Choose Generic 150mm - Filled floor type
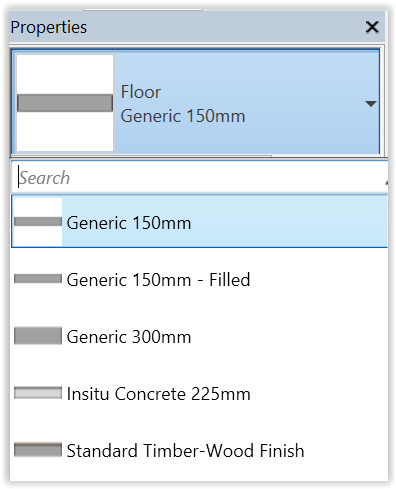 tap(200, 279)
